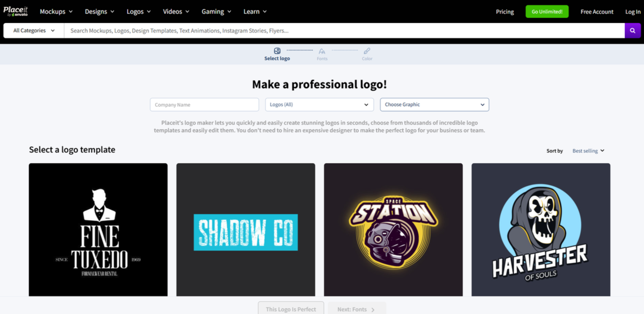Click the search magnifier icon
This screenshot has height=314, width=644.
click(x=633, y=30)
